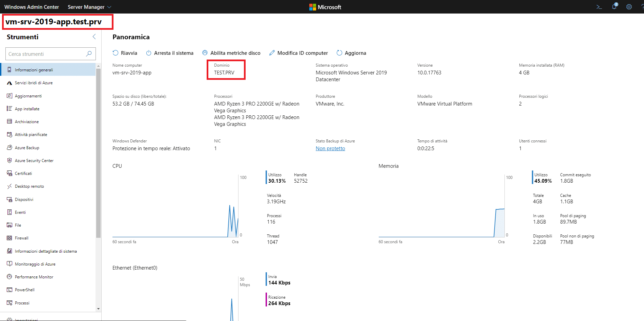Image resolution: width=644 pixels, height=321 pixels.
Task: Click the CPU utilization 30.13% value
Action: pyautogui.click(x=277, y=181)
